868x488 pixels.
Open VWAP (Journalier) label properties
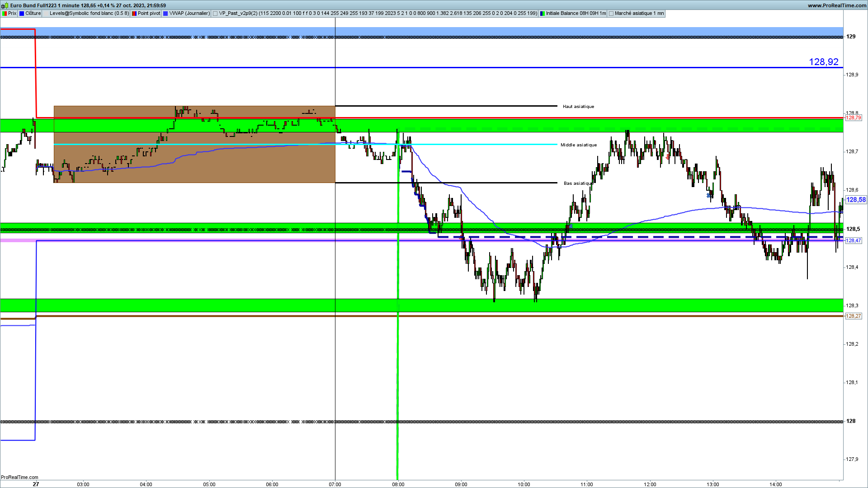[x=189, y=14]
